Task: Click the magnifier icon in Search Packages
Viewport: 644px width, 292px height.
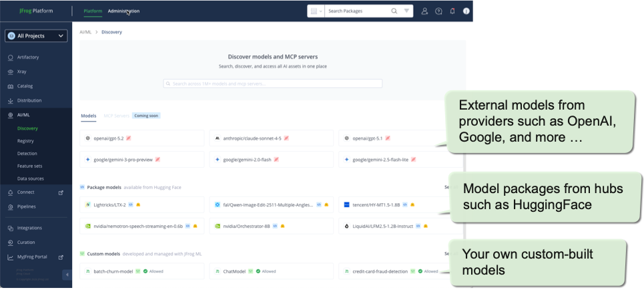Action: [394, 11]
